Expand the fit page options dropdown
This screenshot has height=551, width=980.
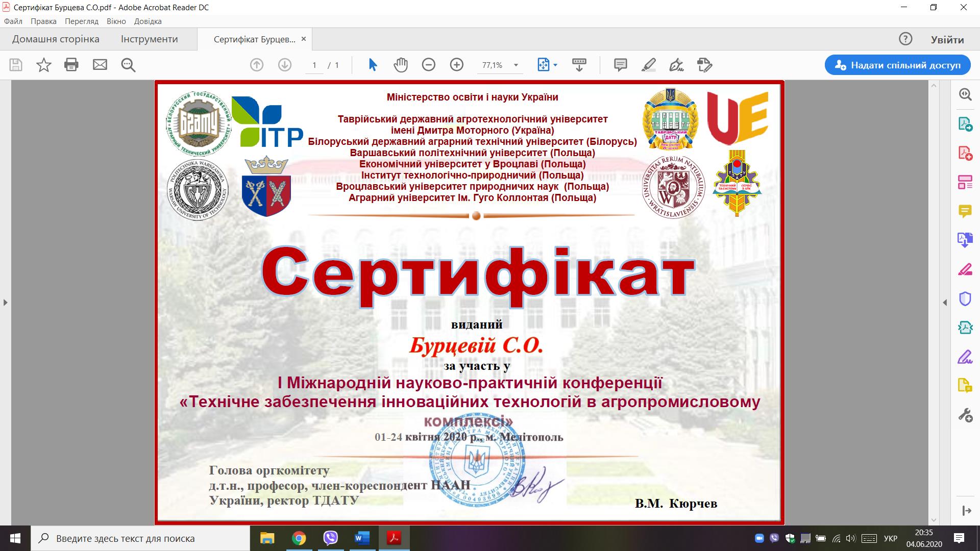555,65
